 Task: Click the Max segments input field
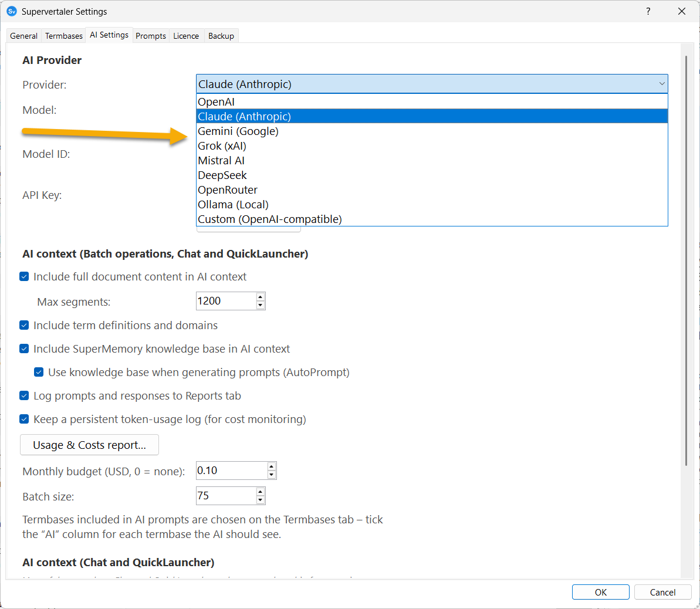tap(226, 301)
